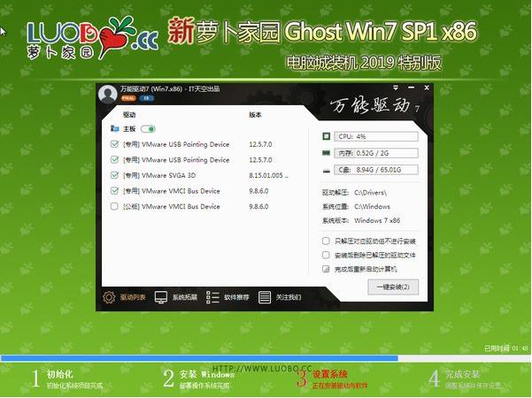
Task: Enable 安装后删除已解压的驱动文件 option
Action: (x=326, y=255)
